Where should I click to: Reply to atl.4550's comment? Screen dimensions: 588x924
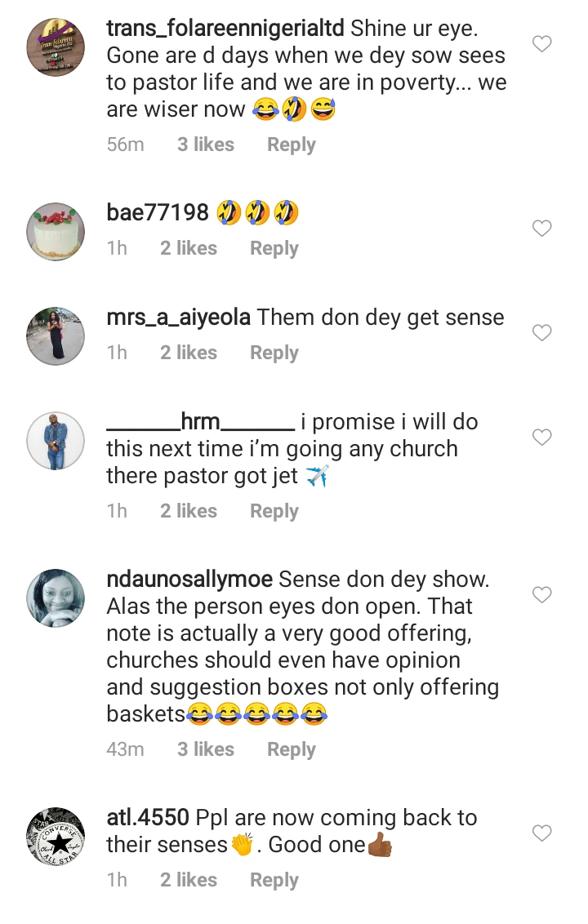point(274,880)
